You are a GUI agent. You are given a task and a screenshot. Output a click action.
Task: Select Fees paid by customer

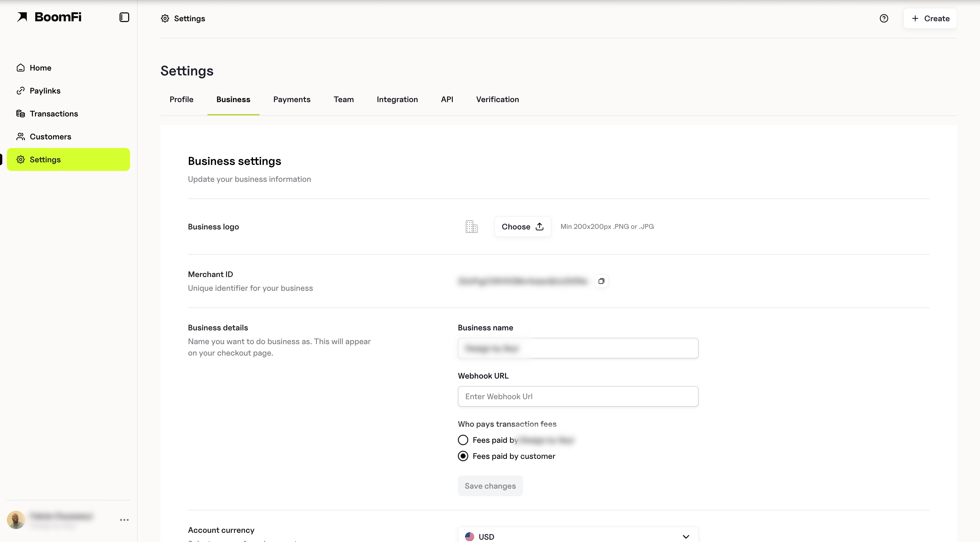[463, 456]
